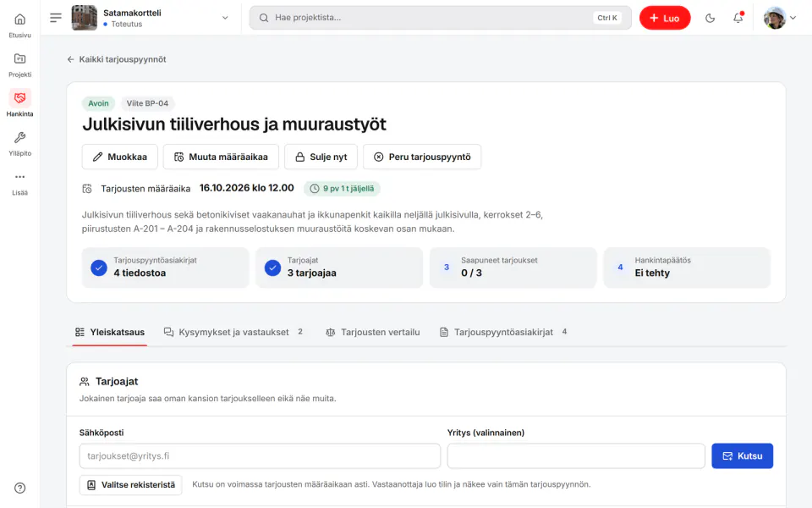Screen dimensions: 812x508
Task: Click the blue Kutsu invite button
Action: [742, 456]
